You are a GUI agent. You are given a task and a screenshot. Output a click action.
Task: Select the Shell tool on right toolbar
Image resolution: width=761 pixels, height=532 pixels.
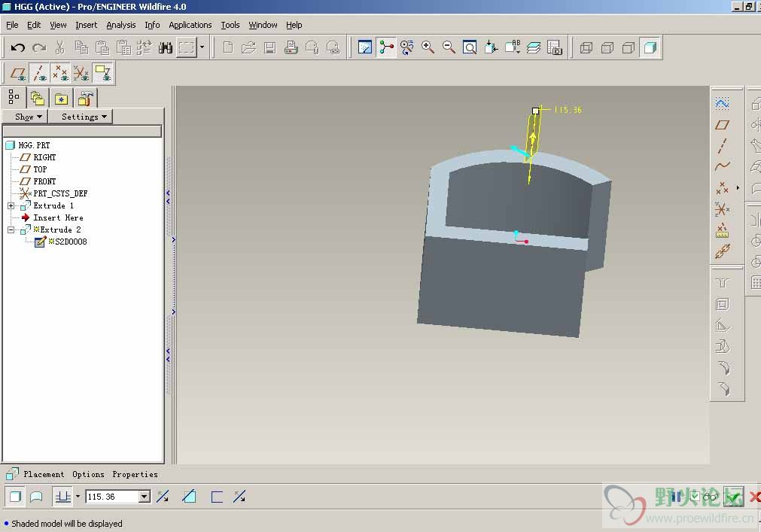[x=723, y=304]
